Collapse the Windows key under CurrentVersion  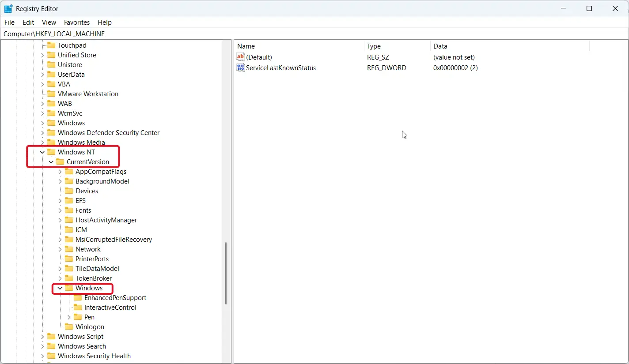tap(60, 288)
